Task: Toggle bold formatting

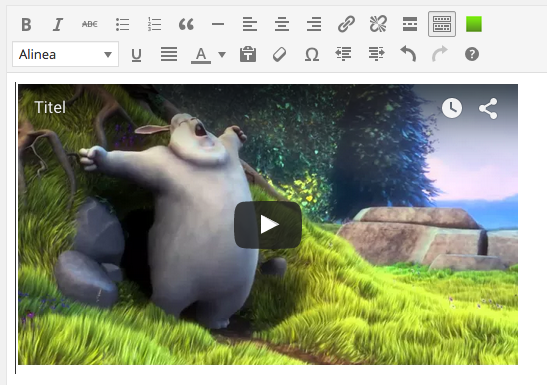Action: (26, 24)
